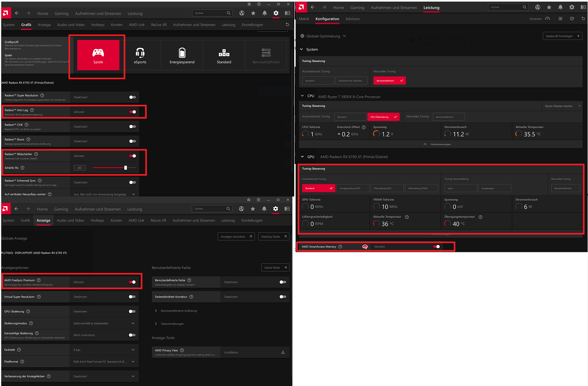Open the help question mark in the Grafik title bar

[259, 4]
